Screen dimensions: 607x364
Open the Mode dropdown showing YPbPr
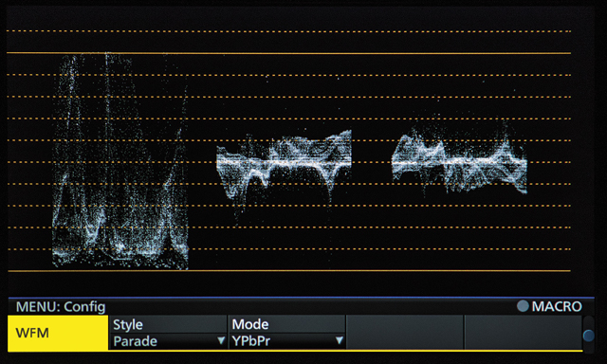[x=286, y=341]
